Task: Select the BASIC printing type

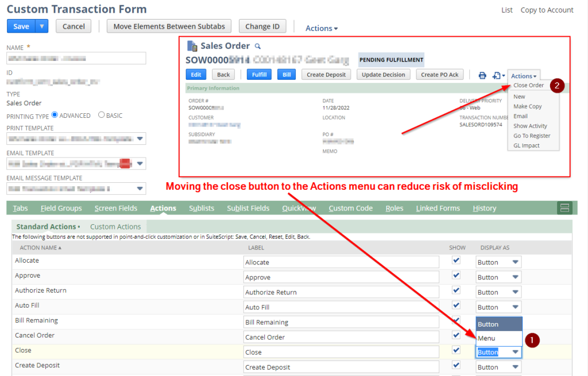Action: click(101, 115)
